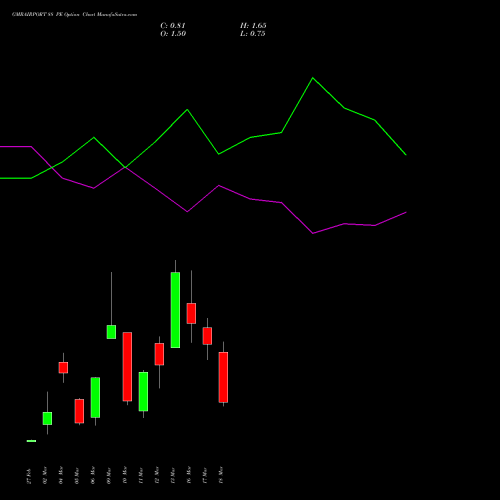The width and height of the screenshot is (500, 500).
Task: Click the 11 Mar green candlestick
Action: pyautogui.click(x=143, y=392)
